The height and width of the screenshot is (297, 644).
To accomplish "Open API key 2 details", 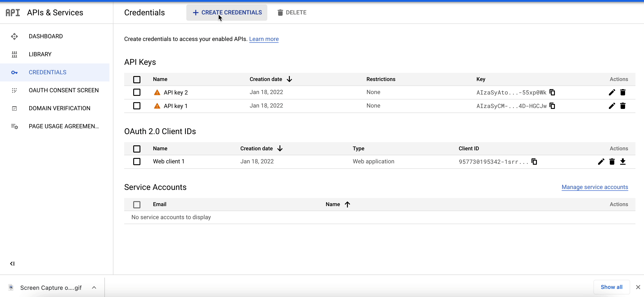I will (x=176, y=92).
